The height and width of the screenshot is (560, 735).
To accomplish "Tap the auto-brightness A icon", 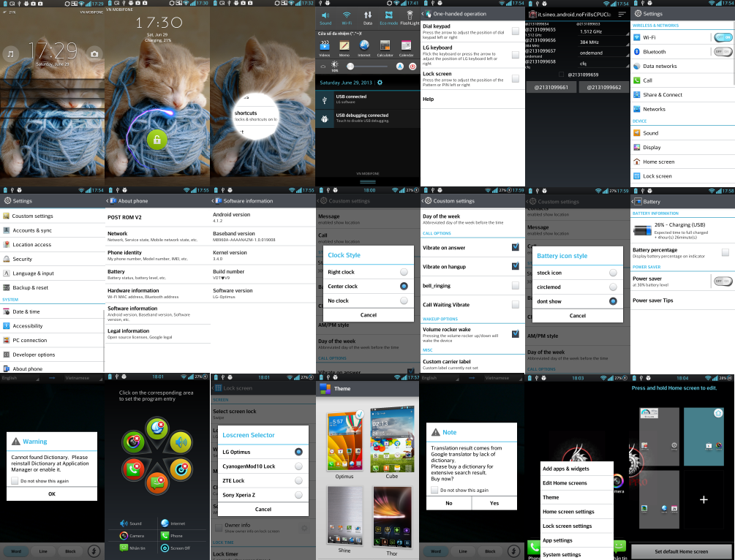I will tap(400, 67).
